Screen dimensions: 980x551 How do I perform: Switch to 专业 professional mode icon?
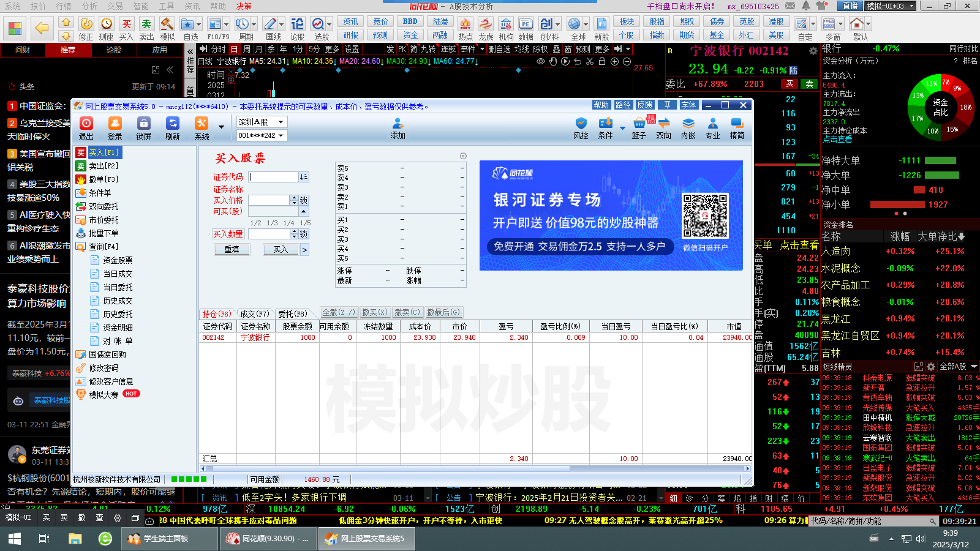(x=712, y=128)
